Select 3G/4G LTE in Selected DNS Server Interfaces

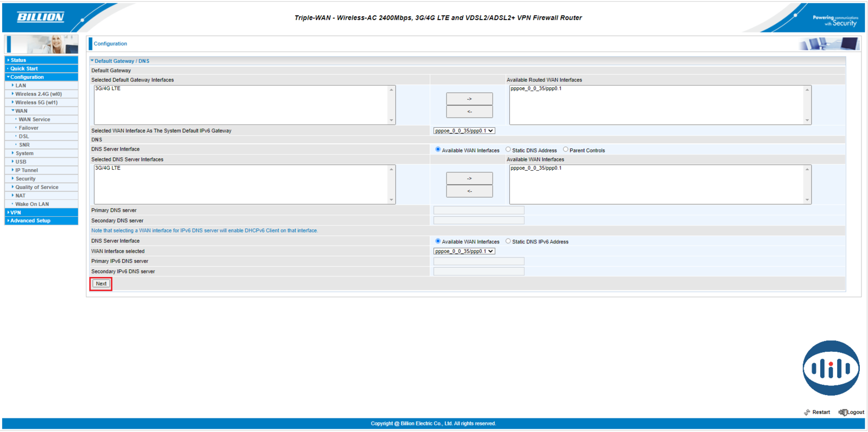point(108,169)
